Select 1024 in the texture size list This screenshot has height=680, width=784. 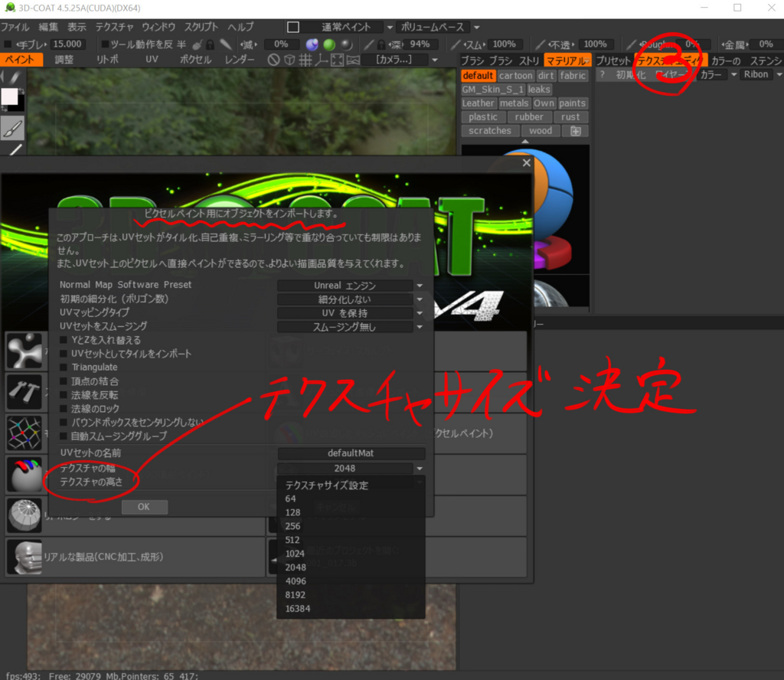pos(295,554)
